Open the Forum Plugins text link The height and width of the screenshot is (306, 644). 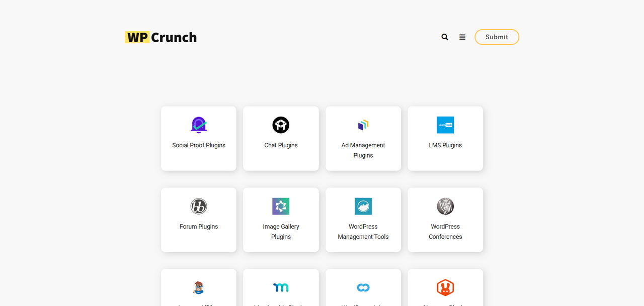[199, 227]
